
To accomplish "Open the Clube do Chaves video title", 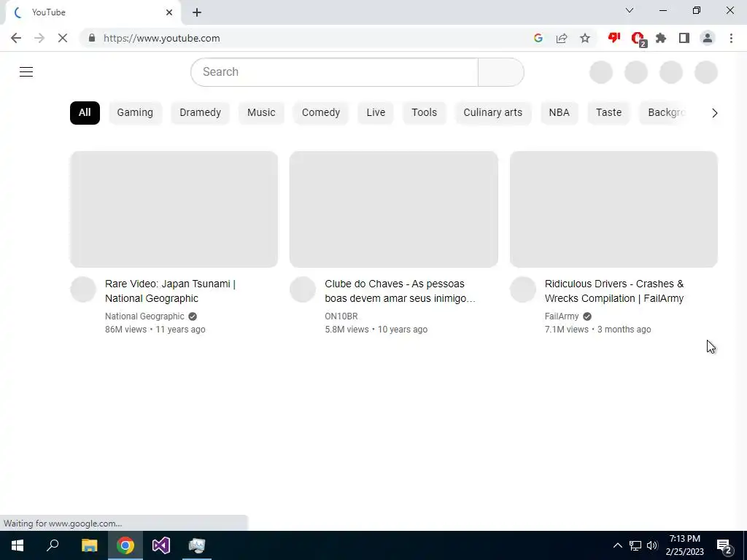I will point(400,291).
